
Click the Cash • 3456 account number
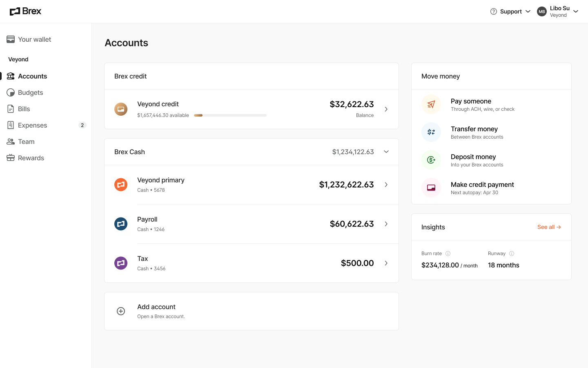151,269
